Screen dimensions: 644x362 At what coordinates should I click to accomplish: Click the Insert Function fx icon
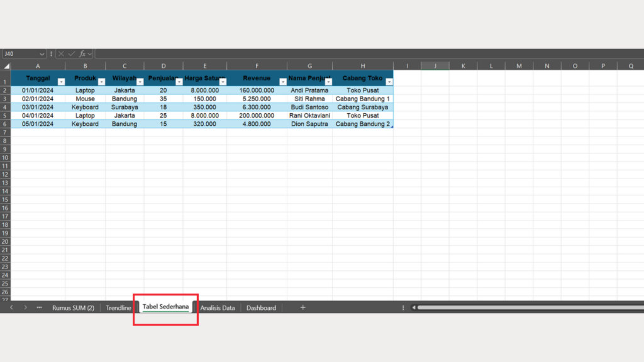click(x=82, y=54)
